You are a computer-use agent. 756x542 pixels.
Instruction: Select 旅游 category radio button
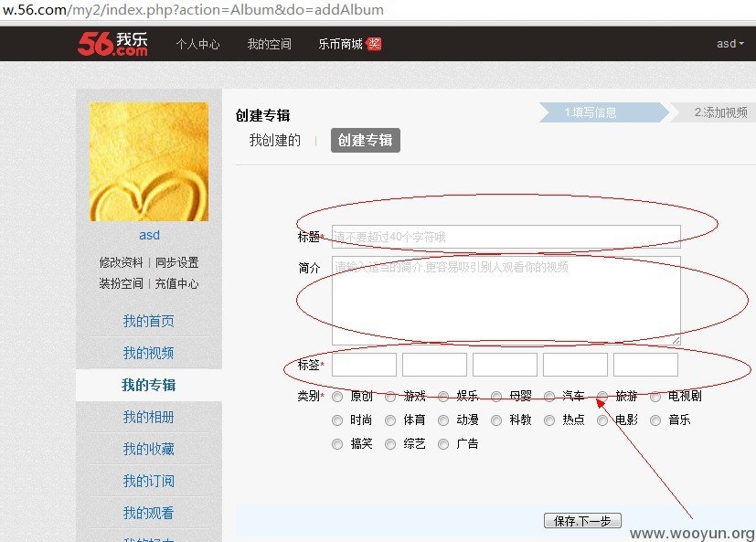click(602, 397)
